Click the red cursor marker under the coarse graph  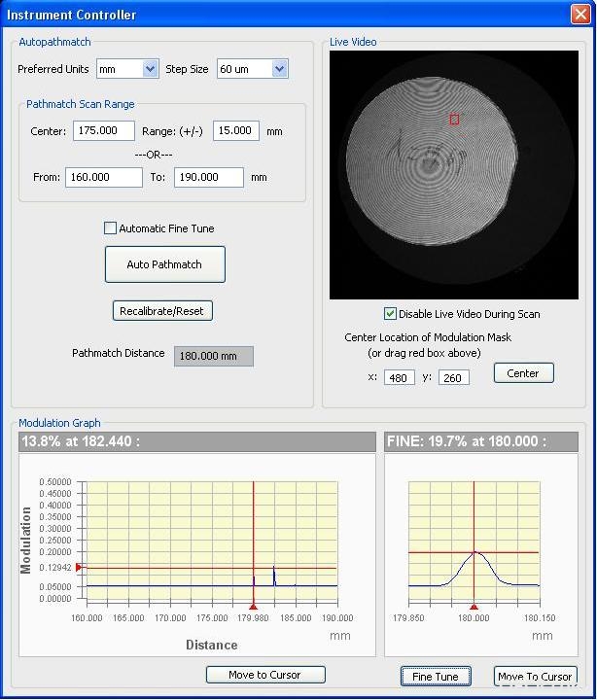pyautogui.click(x=253, y=607)
